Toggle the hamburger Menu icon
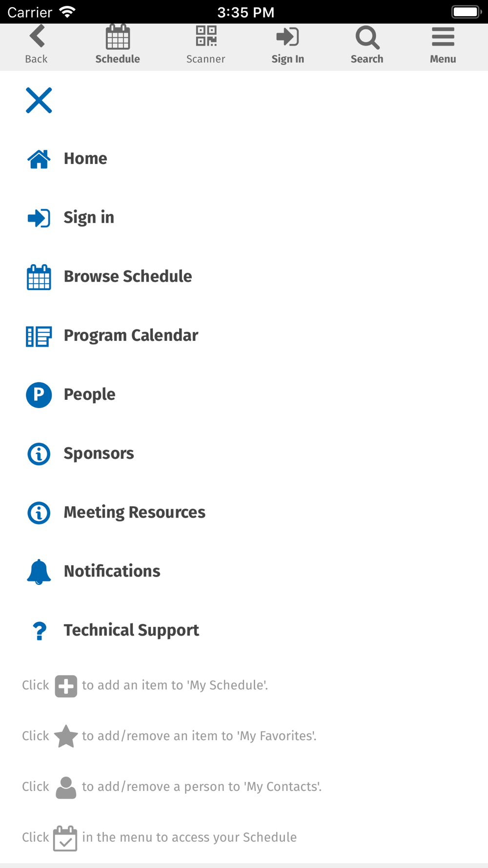The image size is (488, 868). pyautogui.click(x=443, y=37)
